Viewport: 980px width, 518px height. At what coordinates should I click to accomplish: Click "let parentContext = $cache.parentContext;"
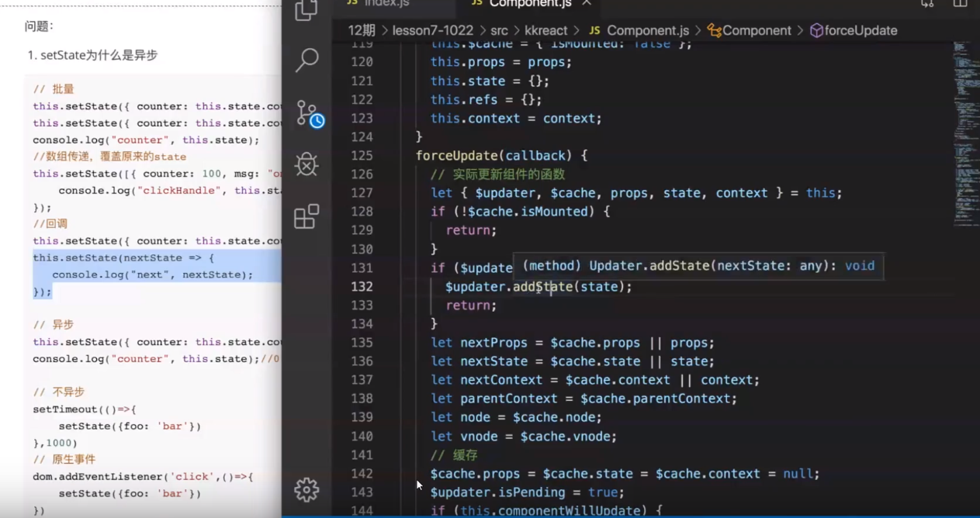tap(583, 399)
